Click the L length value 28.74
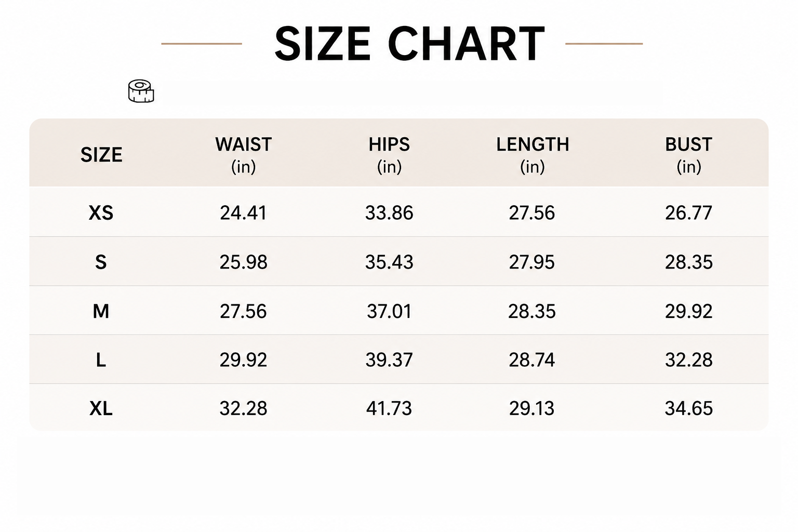The image size is (798, 532). coord(532,360)
